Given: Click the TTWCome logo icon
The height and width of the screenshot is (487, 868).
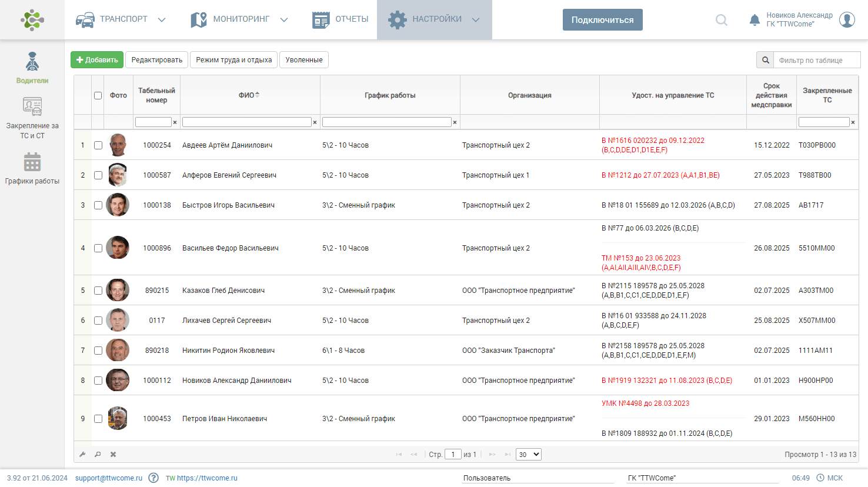Looking at the screenshot, I should pyautogui.click(x=32, y=19).
